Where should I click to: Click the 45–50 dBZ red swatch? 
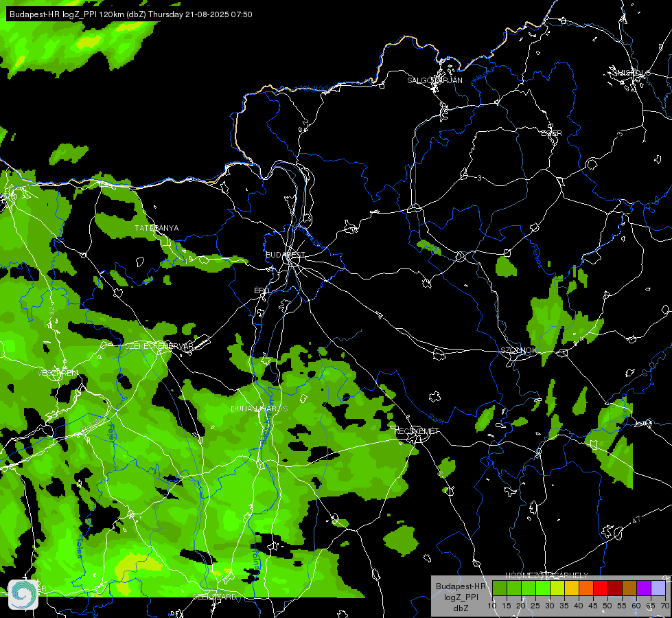pos(601,588)
